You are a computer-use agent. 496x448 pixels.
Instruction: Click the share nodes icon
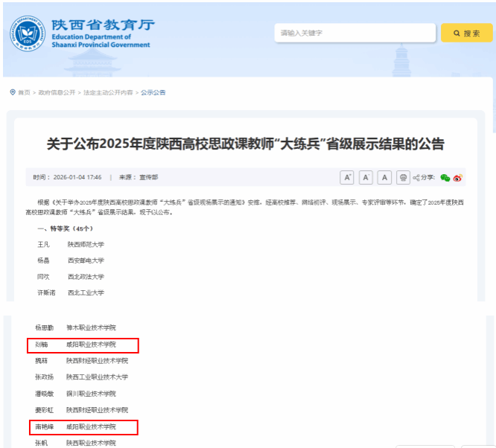(x=417, y=178)
